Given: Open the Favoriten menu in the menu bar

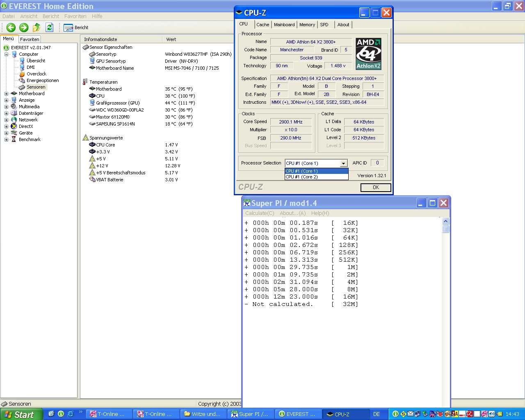Looking at the screenshot, I should pyautogui.click(x=75, y=16).
